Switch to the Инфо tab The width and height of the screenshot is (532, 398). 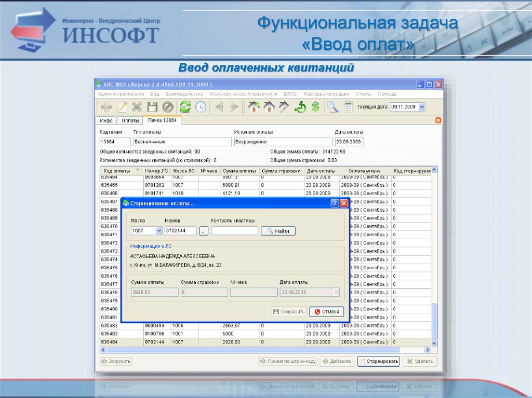click(106, 121)
